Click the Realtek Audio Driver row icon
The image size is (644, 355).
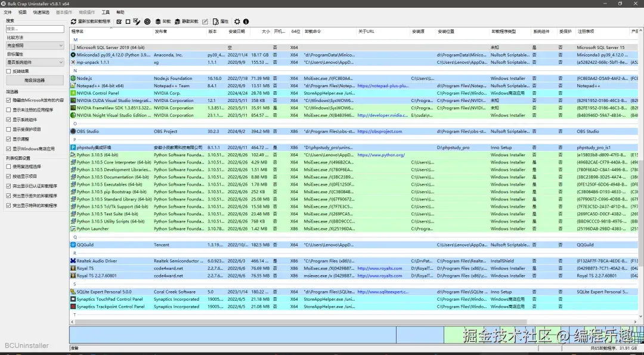click(73, 261)
